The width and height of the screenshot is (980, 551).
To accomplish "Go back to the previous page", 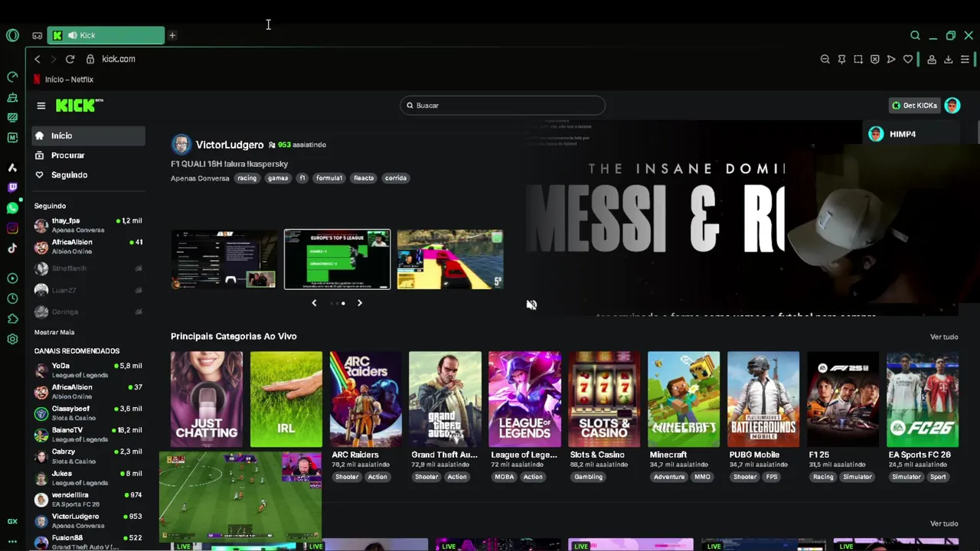I will (37, 59).
